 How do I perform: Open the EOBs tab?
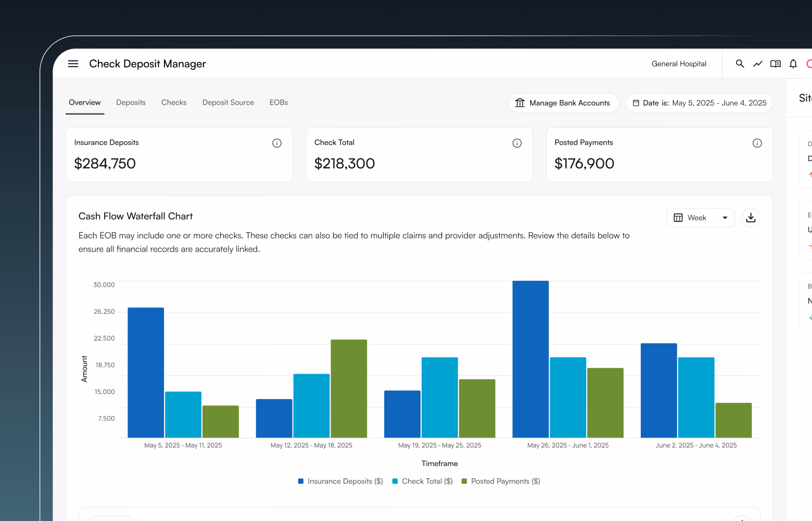coord(278,103)
